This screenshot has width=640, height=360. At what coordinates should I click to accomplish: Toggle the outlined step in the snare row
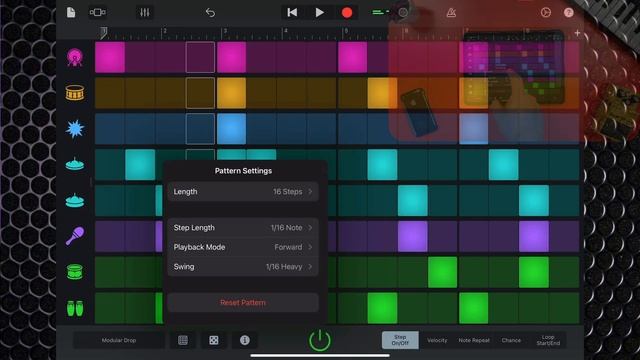tap(200, 93)
